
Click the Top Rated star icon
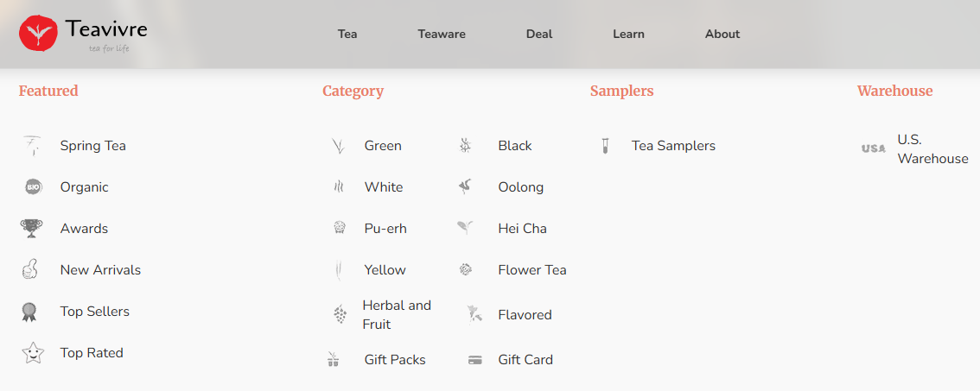point(32,353)
